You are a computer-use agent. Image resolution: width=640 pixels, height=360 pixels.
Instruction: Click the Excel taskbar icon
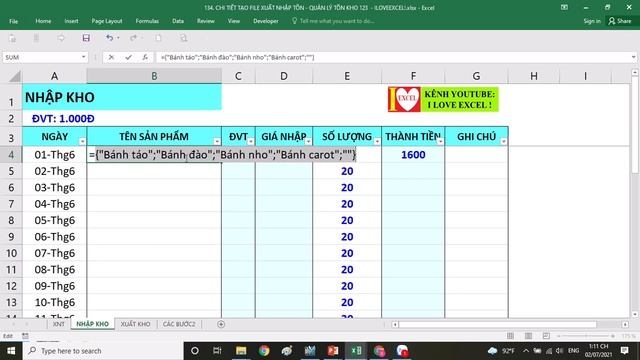point(356,351)
